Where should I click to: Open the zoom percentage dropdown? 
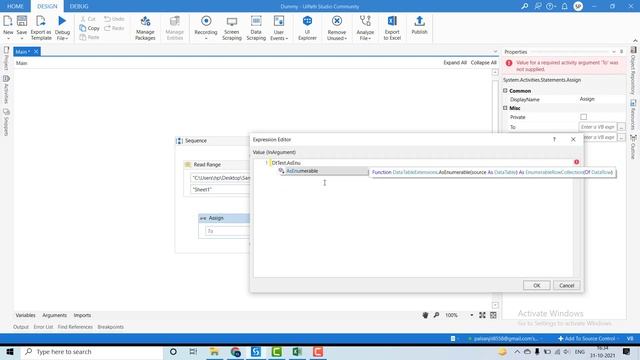pyautogui.click(x=471, y=315)
